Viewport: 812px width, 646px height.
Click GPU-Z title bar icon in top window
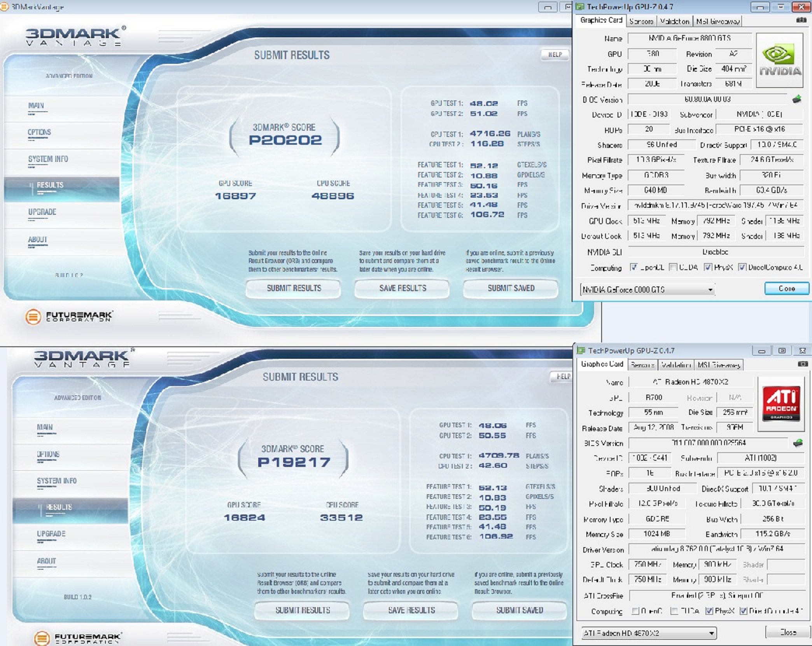[x=580, y=7]
